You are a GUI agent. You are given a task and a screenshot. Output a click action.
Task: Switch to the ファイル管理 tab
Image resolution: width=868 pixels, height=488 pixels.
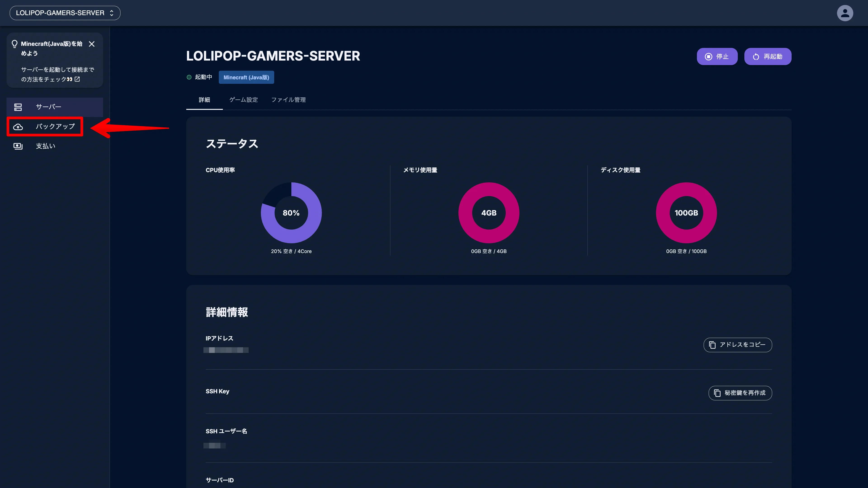(288, 100)
